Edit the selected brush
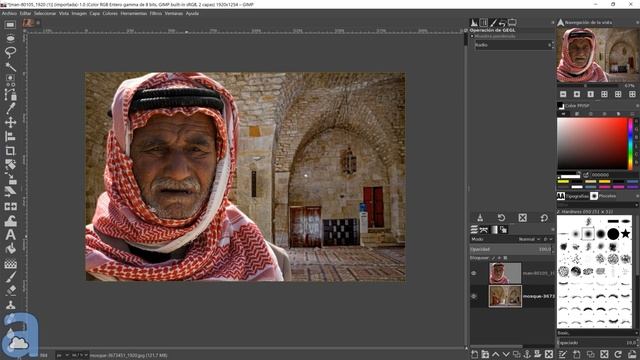Image resolution: width=640 pixels, height=360 pixels. tap(563, 354)
